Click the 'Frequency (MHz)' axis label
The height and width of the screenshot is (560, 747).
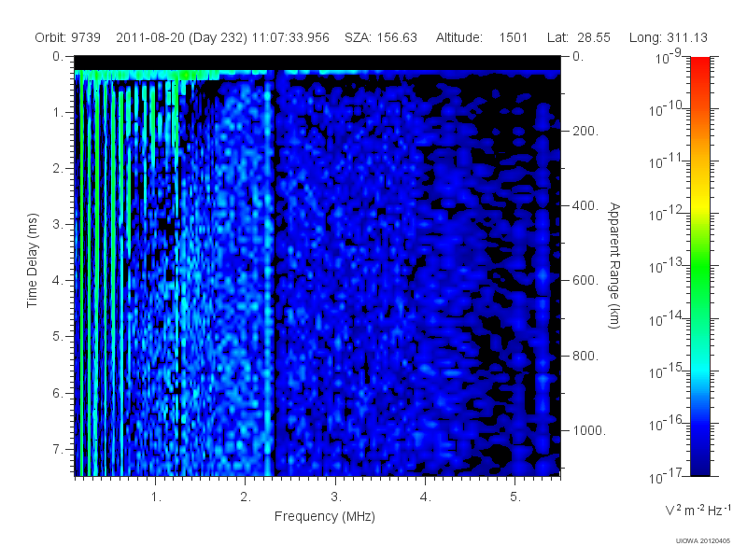click(325, 516)
